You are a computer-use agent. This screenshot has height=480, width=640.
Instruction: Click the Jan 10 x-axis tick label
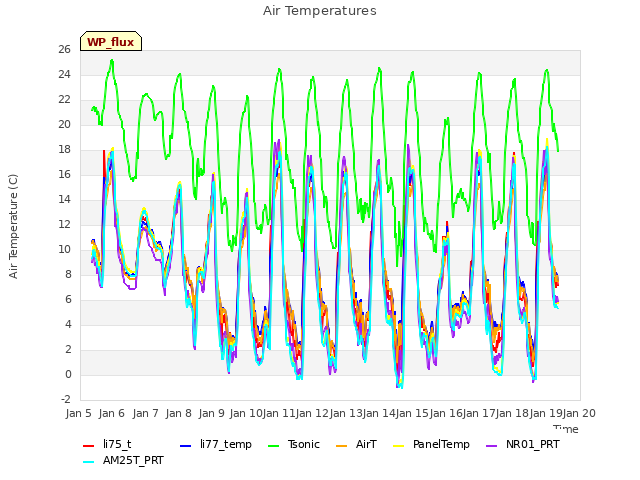(x=246, y=413)
